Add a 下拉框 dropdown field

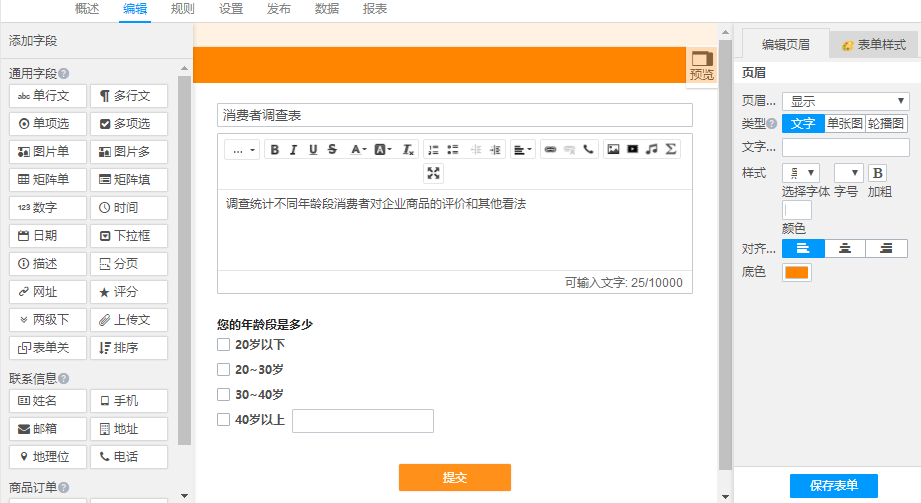click(129, 236)
